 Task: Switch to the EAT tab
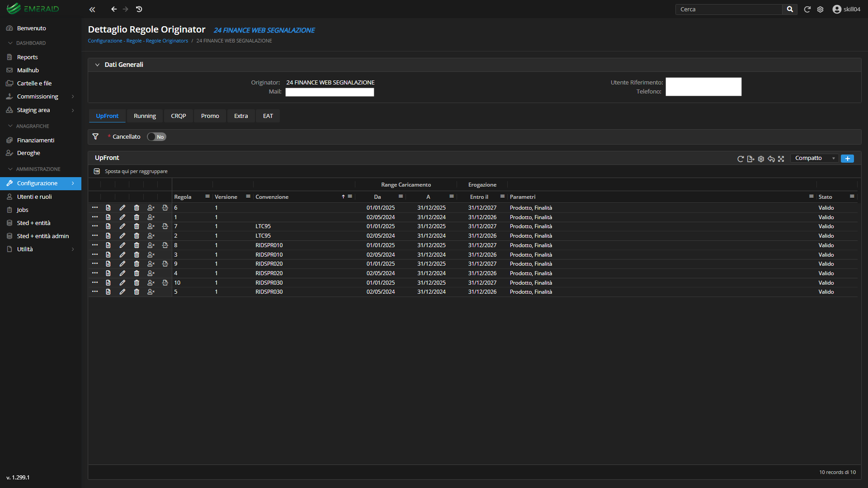pyautogui.click(x=268, y=116)
